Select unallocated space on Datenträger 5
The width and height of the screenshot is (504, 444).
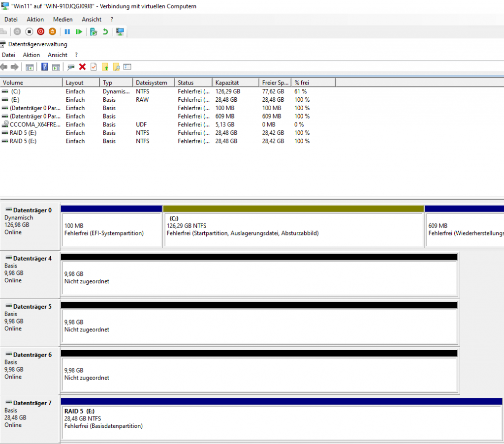click(259, 325)
